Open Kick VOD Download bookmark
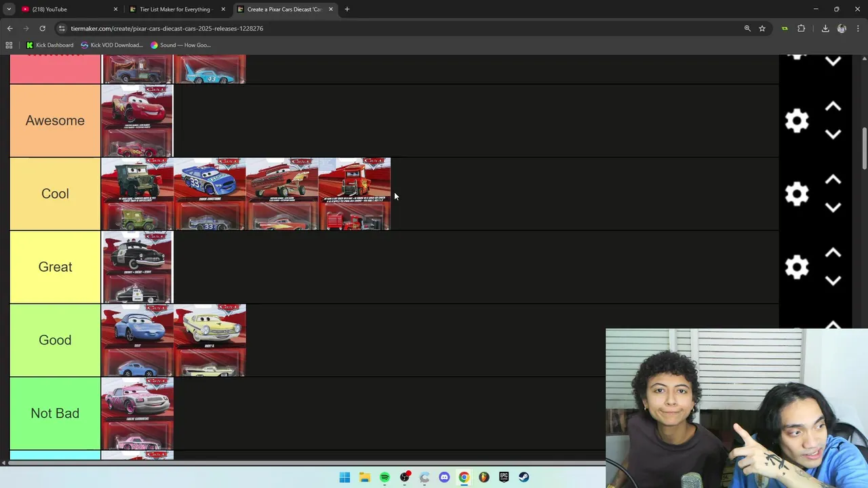 [112, 45]
